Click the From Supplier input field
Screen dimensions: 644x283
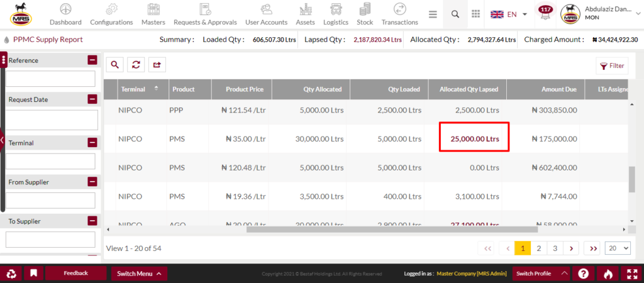pyautogui.click(x=50, y=201)
